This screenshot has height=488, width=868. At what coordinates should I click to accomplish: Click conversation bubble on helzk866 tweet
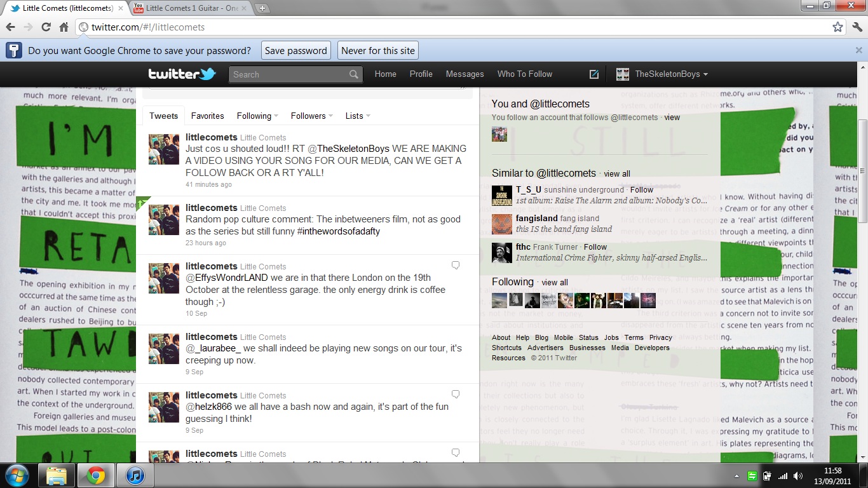click(456, 394)
